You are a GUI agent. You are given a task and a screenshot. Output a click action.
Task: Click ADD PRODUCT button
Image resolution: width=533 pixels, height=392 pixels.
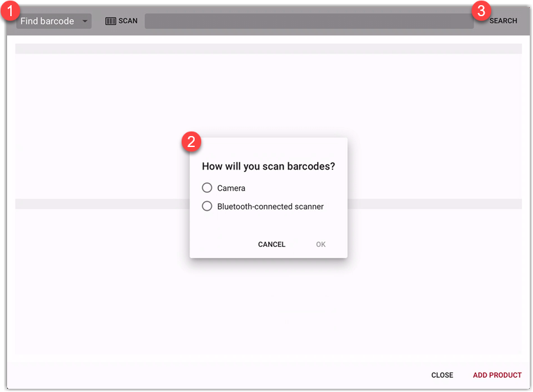pos(497,375)
